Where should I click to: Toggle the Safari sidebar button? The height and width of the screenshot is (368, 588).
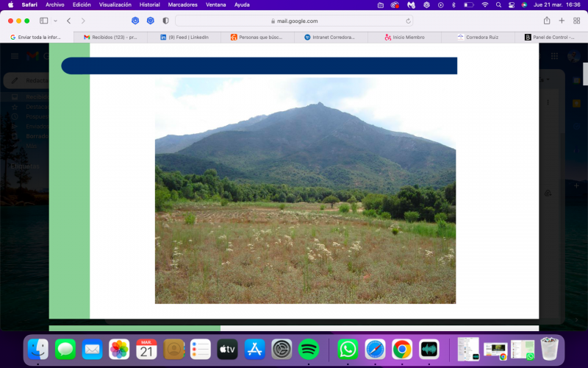pos(44,21)
